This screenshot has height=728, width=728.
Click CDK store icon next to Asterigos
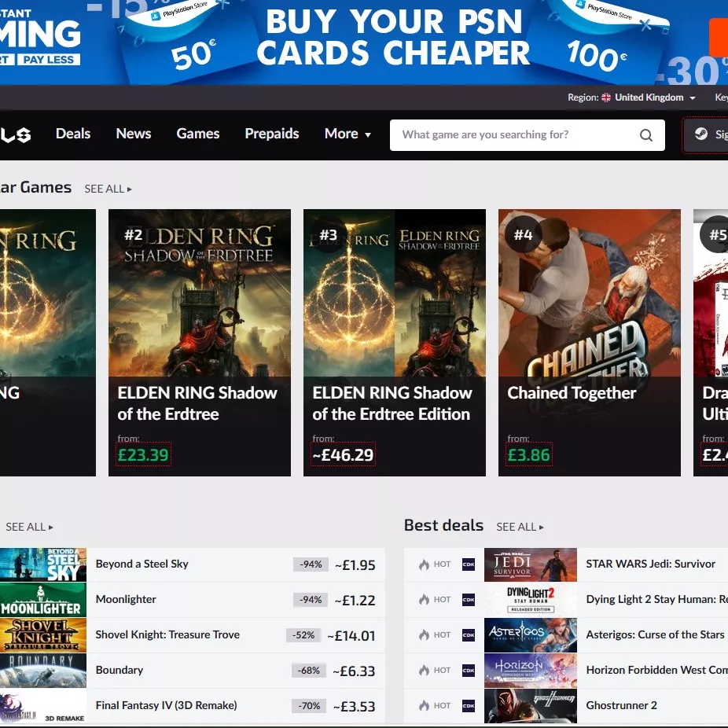[x=469, y=635]
